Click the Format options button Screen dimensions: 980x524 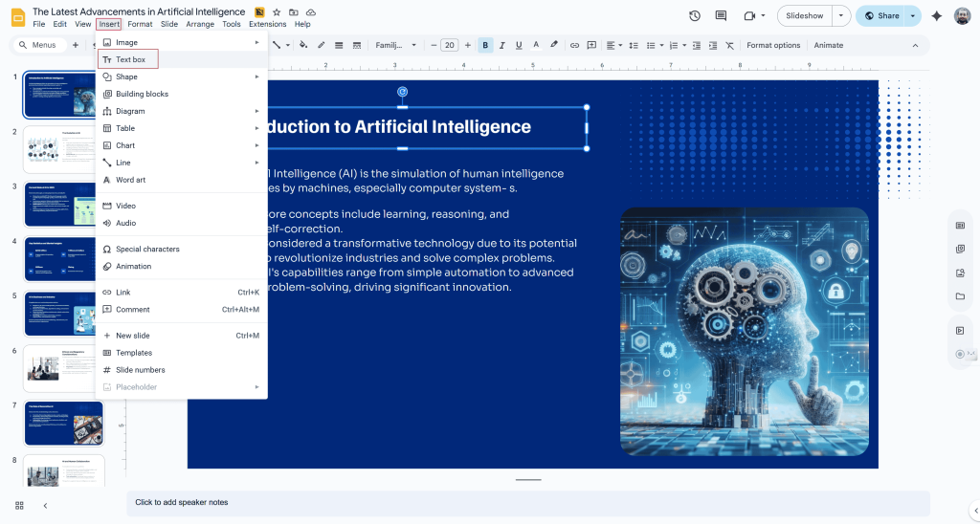point(773,45)
